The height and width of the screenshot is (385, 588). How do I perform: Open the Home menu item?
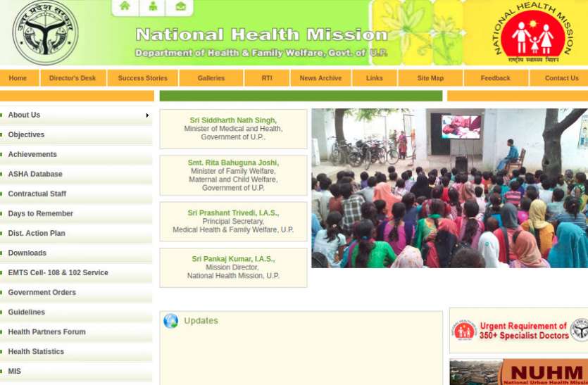click(x=18, y=78)
